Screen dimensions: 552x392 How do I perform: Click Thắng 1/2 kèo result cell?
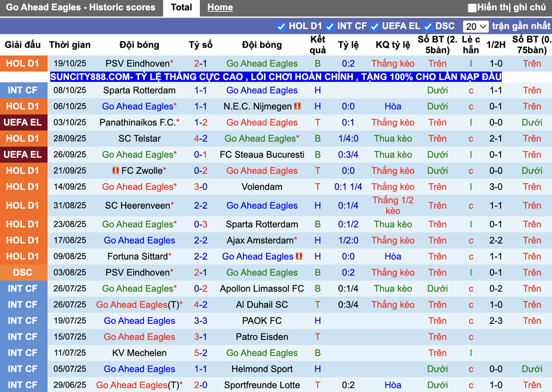point(393,205)
